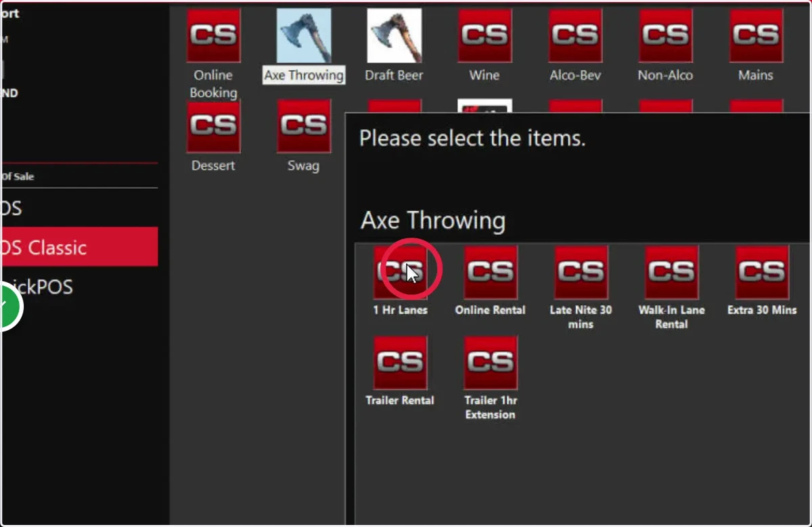Click the Trailer Rental label text
This screenshot has width=812, height=527.
400,400
